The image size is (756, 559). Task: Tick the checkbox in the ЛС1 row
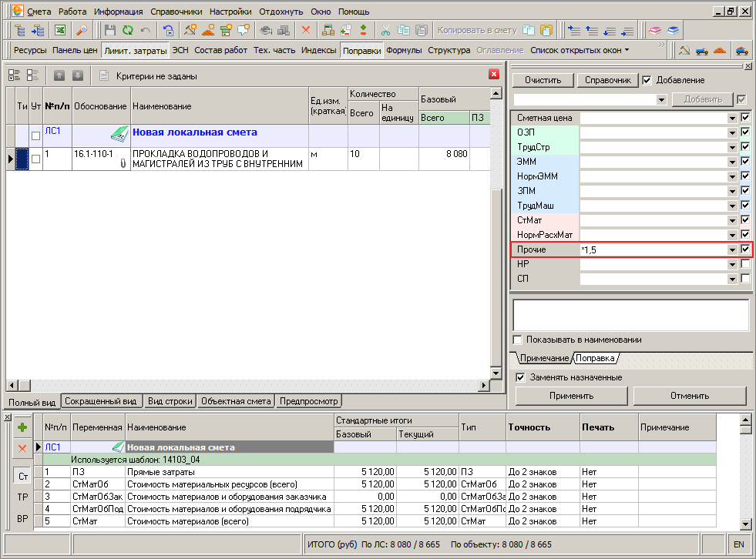[x=35, y=136]
